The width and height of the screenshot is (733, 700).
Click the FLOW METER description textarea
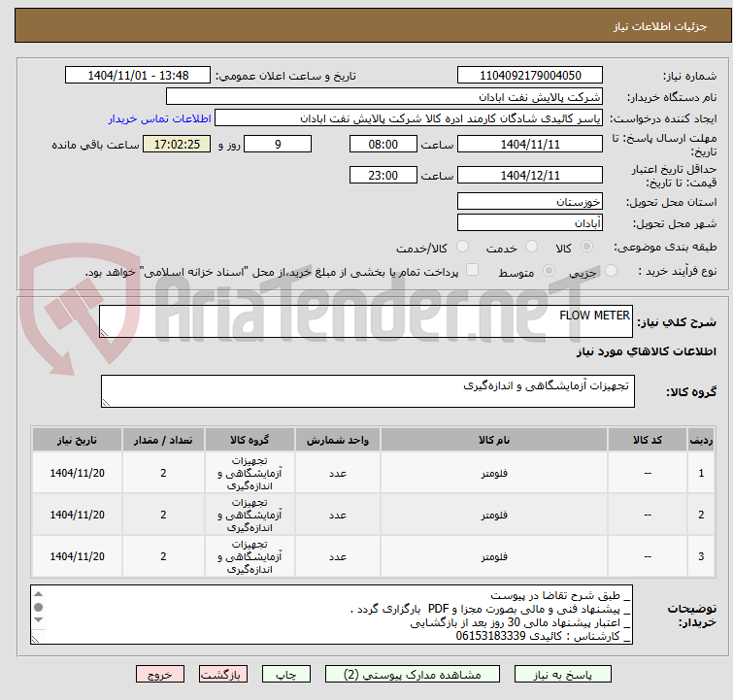[366, 321]
